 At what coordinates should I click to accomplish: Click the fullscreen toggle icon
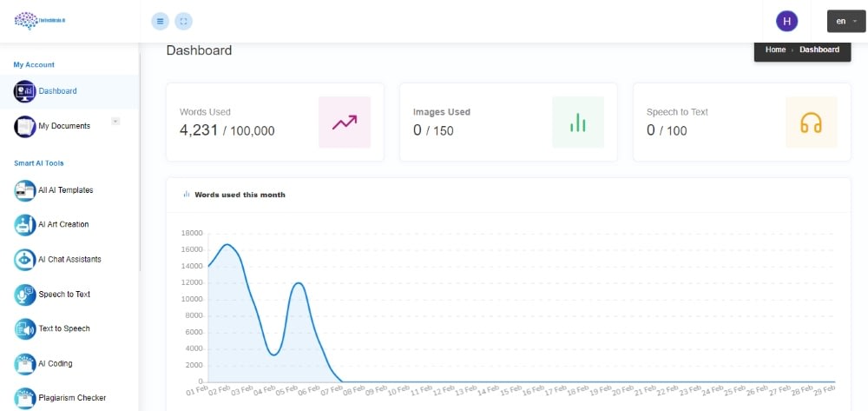184,22
